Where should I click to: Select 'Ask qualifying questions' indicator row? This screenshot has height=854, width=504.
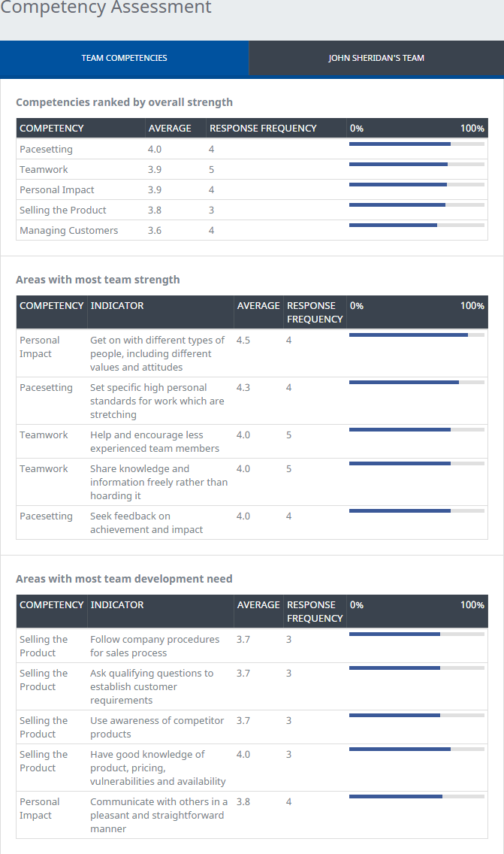151,686
